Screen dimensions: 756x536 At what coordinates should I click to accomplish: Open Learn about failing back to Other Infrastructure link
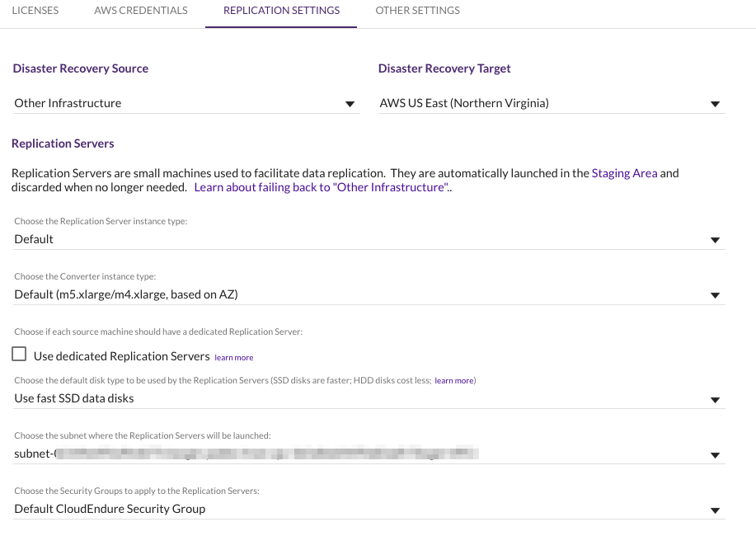tap(323, 187)
